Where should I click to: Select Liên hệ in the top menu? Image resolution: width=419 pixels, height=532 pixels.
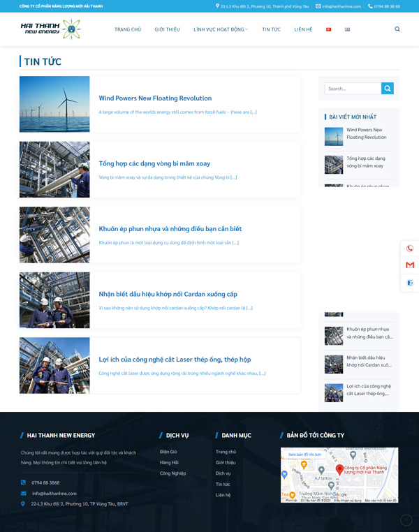pyautogui.click(x=303, y=29)
